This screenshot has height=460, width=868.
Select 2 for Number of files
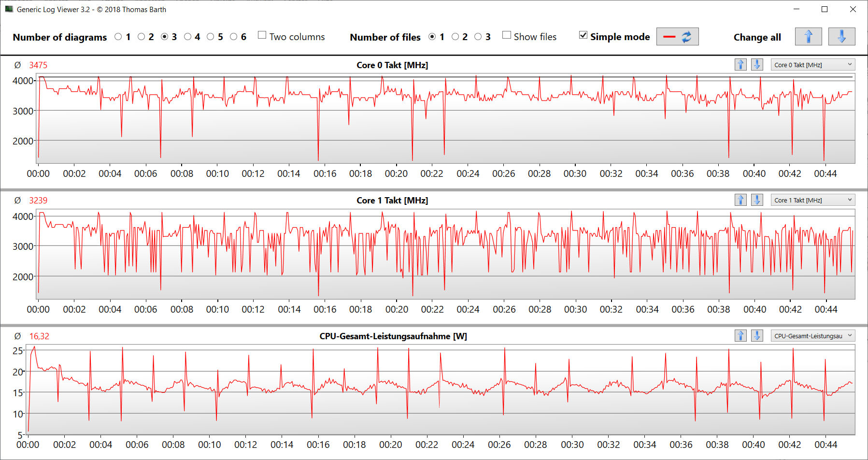(455, 37)
